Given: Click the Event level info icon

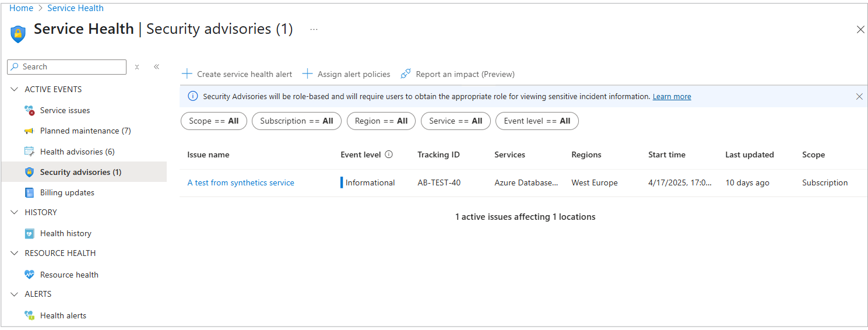Looking at the screenshot, I should (x=389, y=155).
